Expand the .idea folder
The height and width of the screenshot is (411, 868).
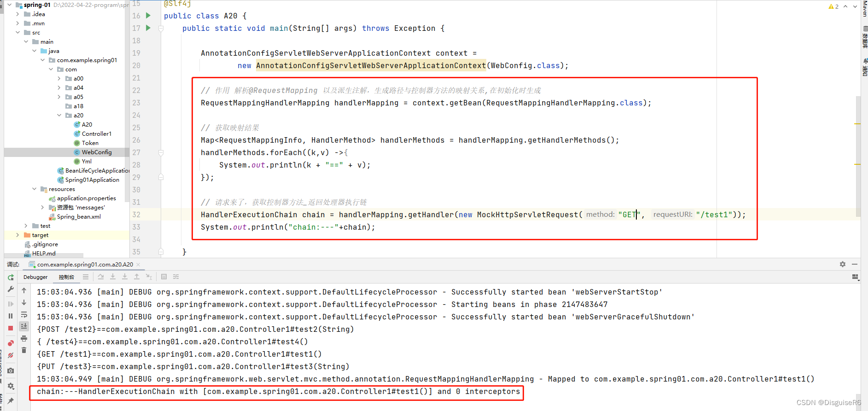tap(17, 14)
